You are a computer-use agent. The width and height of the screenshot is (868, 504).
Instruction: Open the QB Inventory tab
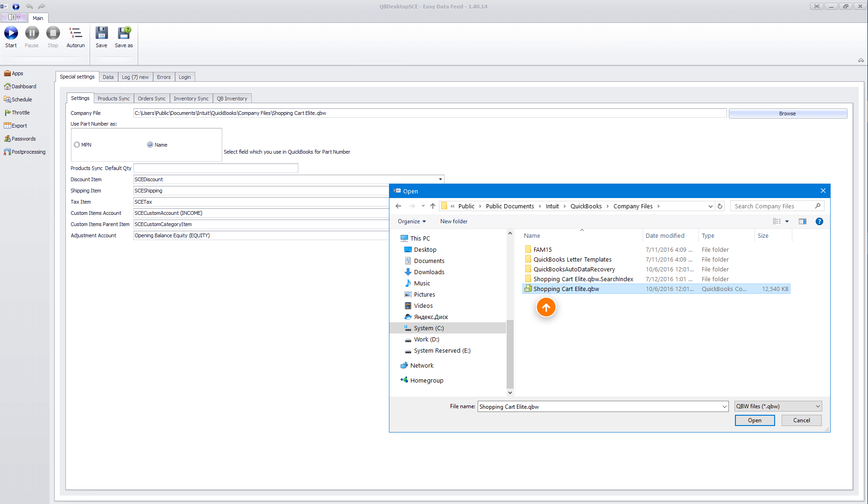(232, 99)
